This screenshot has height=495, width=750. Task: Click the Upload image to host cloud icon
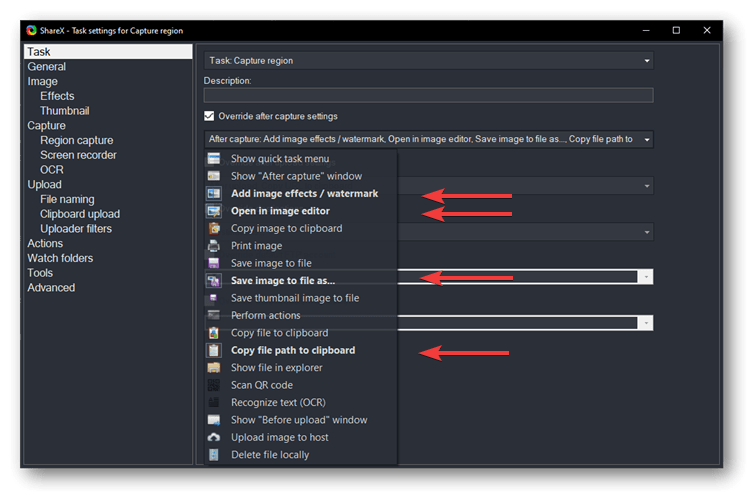point(214,437)
